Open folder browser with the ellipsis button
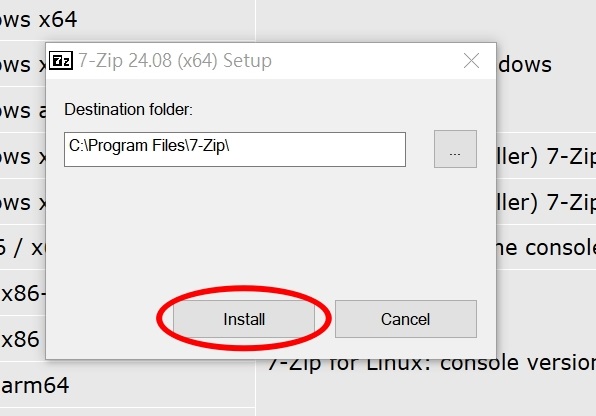Screen dimensions: 596x416 click(455, 149)
